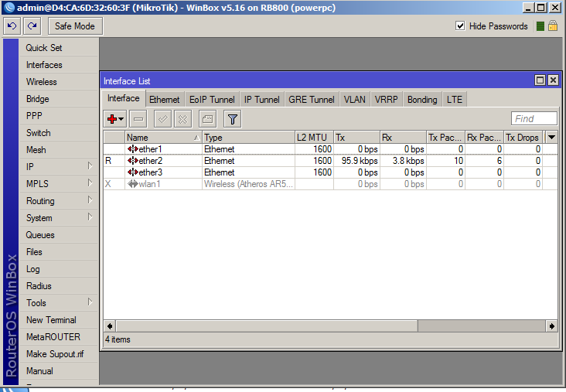Select the Interface tab
The height and width of the screenshot is (392, 566).
click(x=124, y=98)
